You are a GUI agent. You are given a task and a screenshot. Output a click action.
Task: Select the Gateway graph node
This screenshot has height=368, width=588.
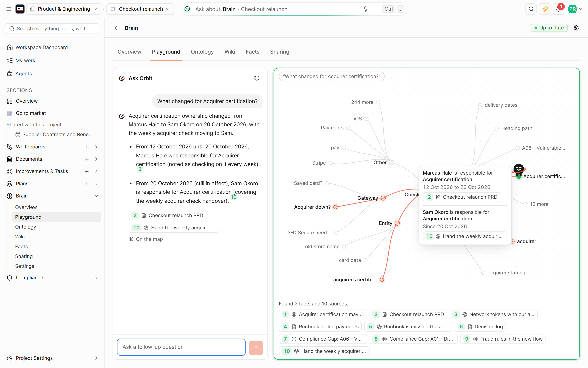pyautogui.click(x=383, y=198)
